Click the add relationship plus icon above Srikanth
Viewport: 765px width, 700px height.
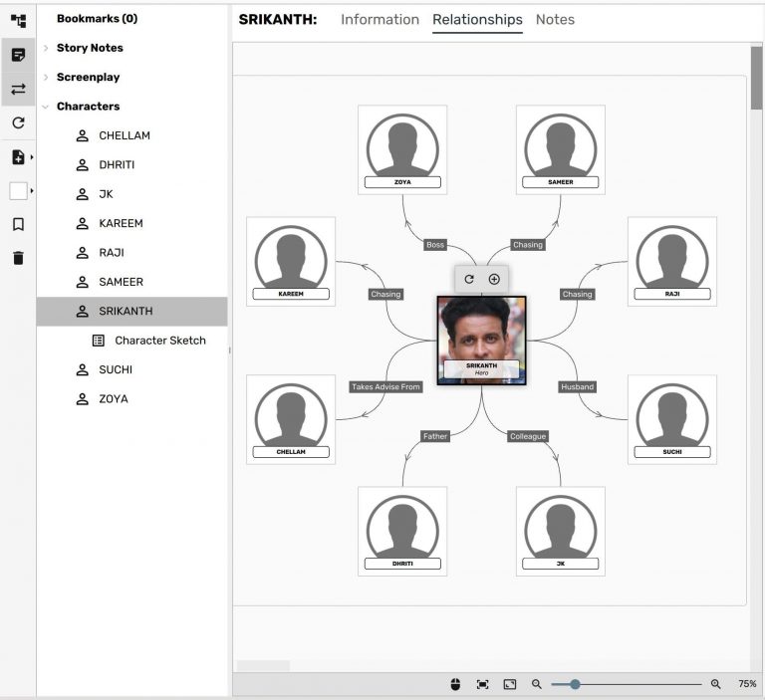tap(494, 280)
